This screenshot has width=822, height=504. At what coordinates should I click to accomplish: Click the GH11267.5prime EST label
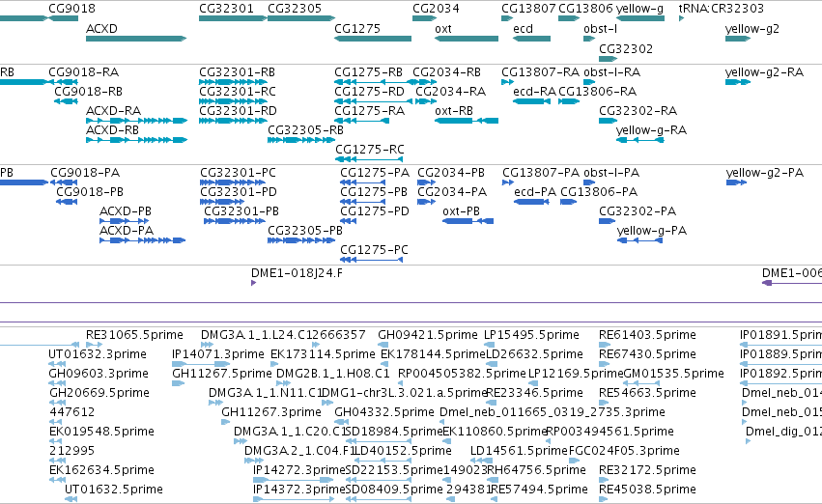222,374
